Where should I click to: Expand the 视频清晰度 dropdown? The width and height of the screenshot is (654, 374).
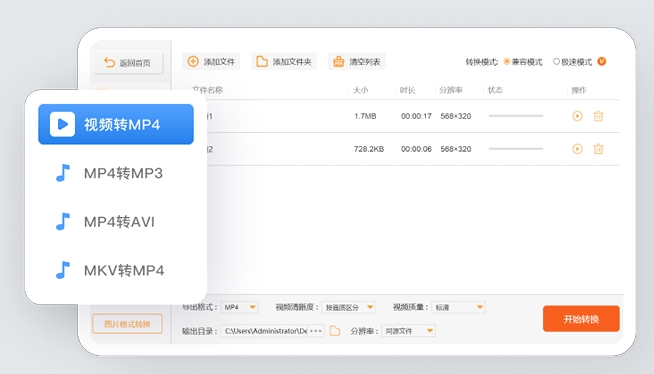pos(349,307)
